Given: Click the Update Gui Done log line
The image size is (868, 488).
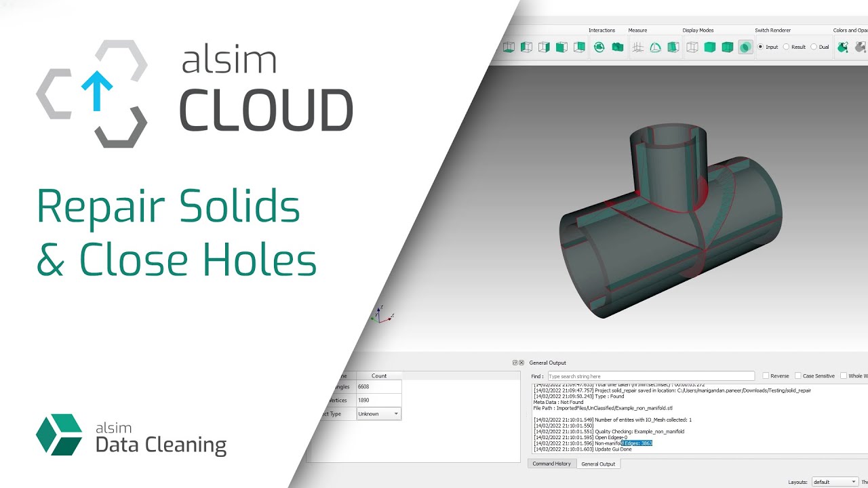Looking at the screenshot, I should (583, 449).
